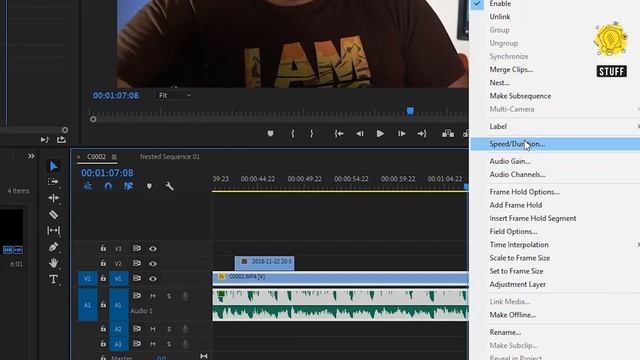Toggle lock on V3 track

pyautogui.click(x=103, y=248)
